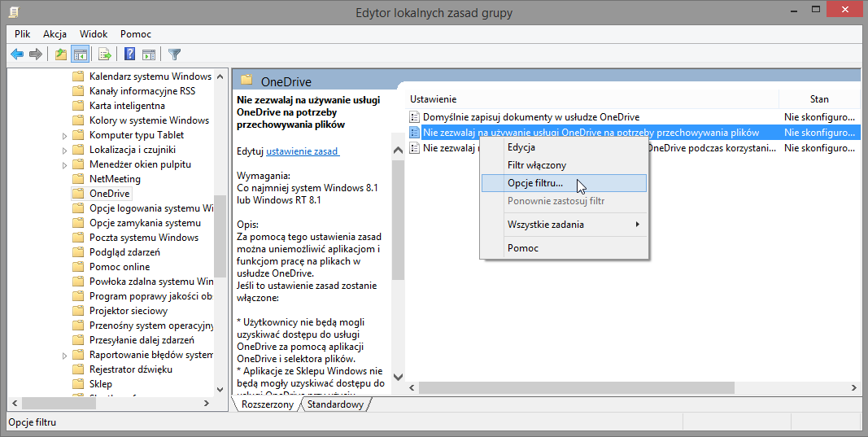Select Opcje filtru... in context menu

click(564, 183)
